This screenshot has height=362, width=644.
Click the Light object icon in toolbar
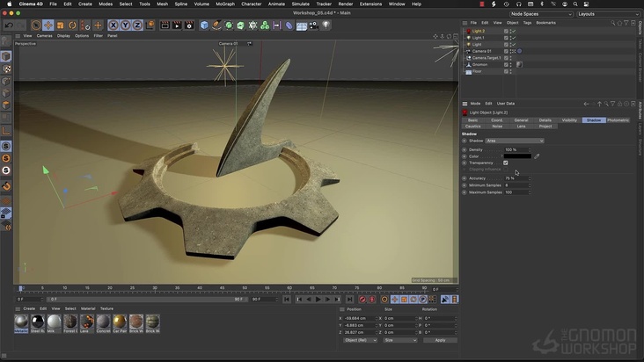(x=326, y=25)
